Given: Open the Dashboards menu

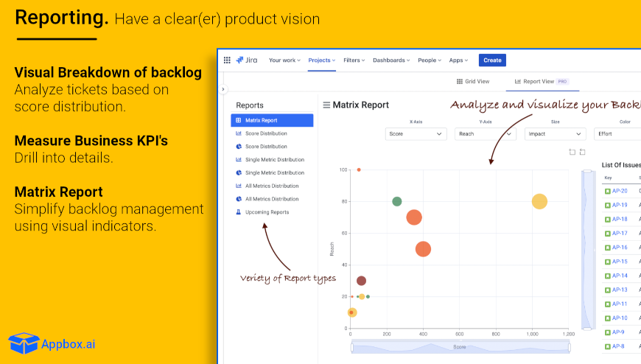Looking at the screenshot, I should point(391,60).
